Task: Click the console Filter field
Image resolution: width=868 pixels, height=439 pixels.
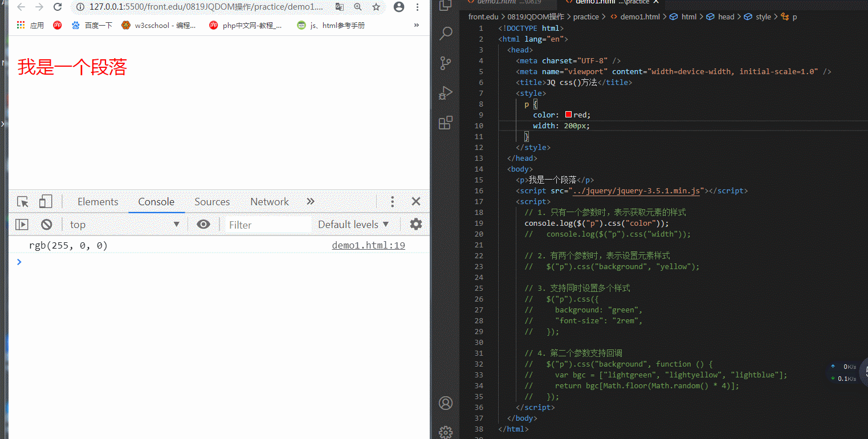Action: pos(268,225)
